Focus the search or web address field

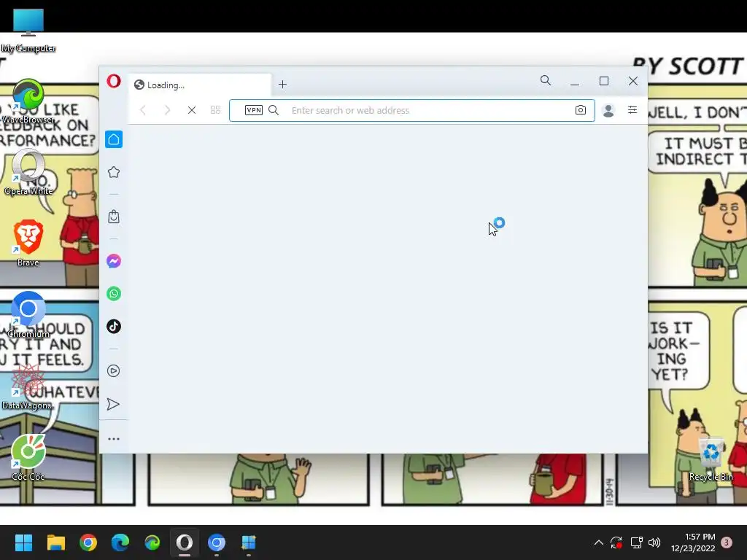(412, 111)
